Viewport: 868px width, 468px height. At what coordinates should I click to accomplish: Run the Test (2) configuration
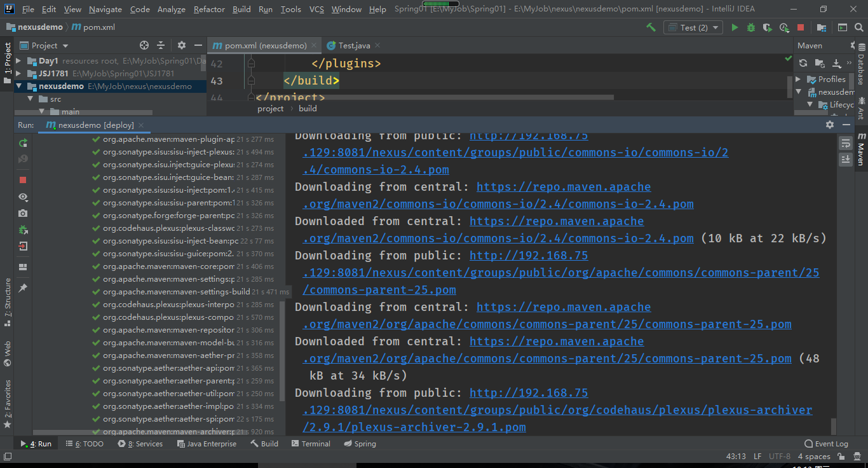click(x=735, y=27)
